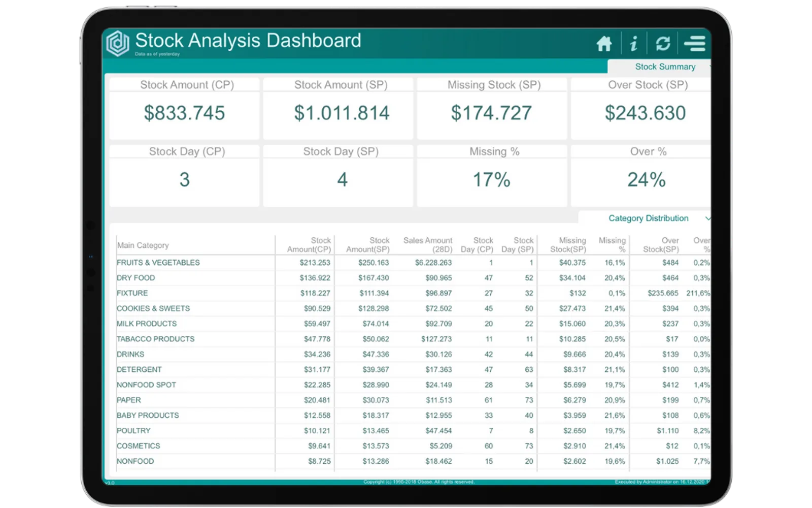Click the Stock Day (CP) value 3

coord(184,179)
